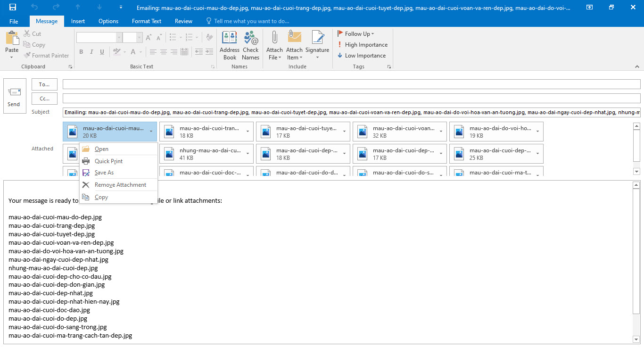Select the Format Painter brush
This screenshot has width=644, height=348.
click(27, 56)
